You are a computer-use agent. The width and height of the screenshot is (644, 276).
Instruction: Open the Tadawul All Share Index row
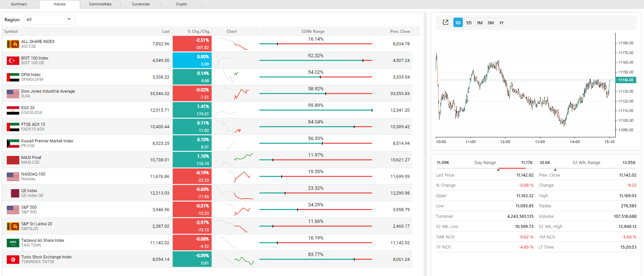tap(207, 243)
